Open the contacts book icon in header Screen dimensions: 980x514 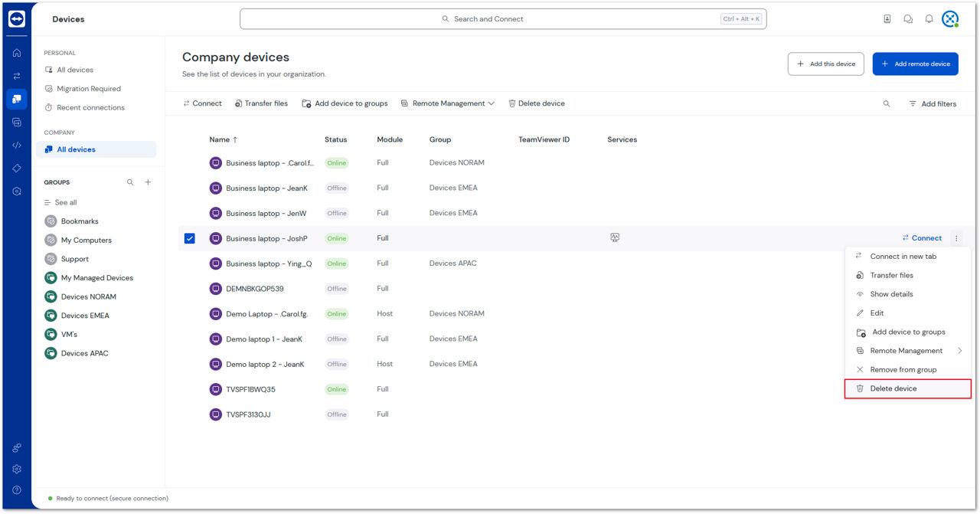[887, 19]
